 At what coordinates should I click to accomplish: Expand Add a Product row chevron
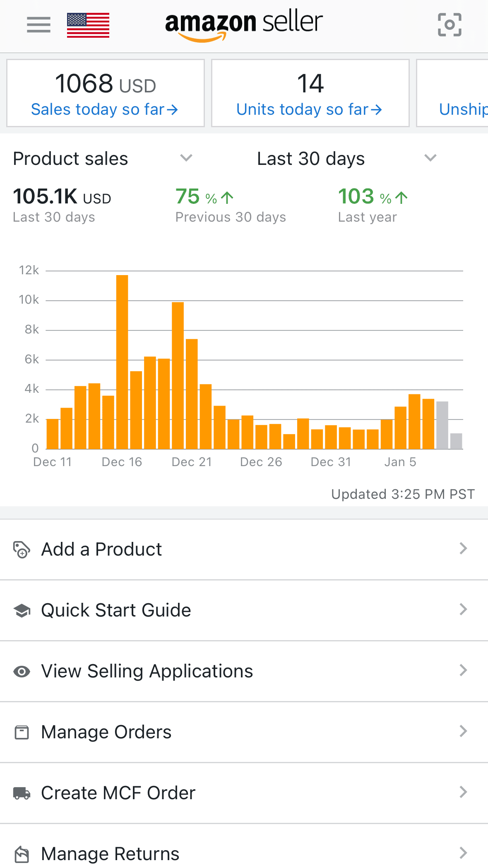point(463,549)
